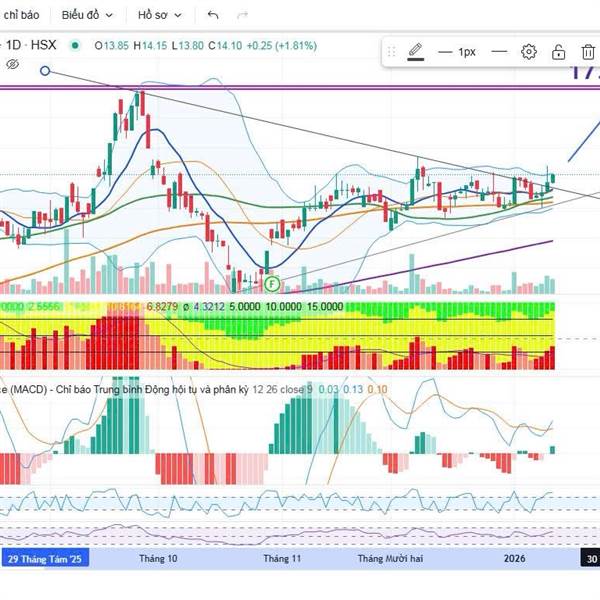Open the chỉ báo indicators menu
The height and width of the screenshot is (600, 600).
[x=21, y=15]
